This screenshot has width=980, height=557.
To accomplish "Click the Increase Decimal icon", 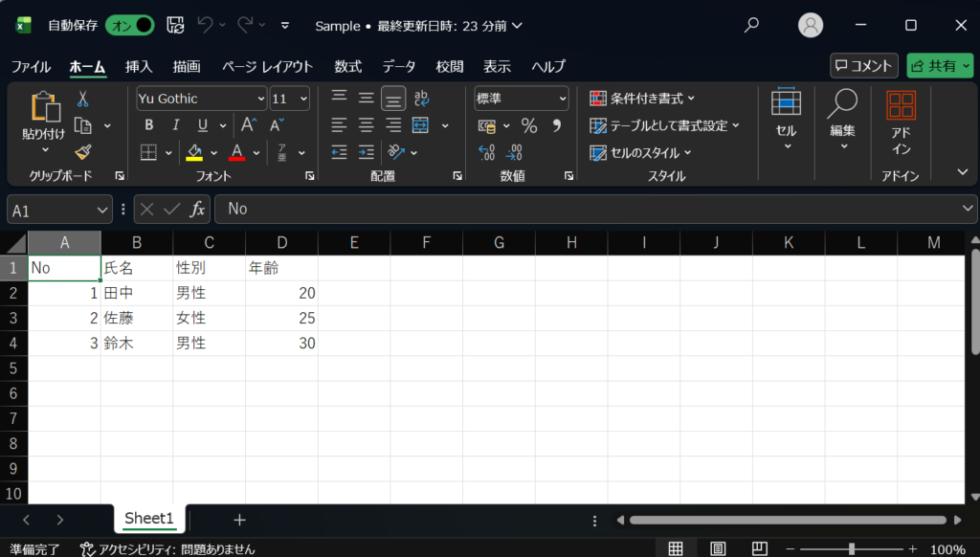I will [486, 152].
